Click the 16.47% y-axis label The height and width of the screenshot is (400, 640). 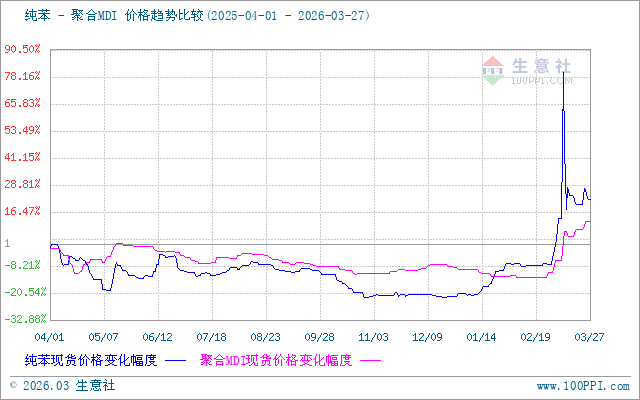coord(22,211)
